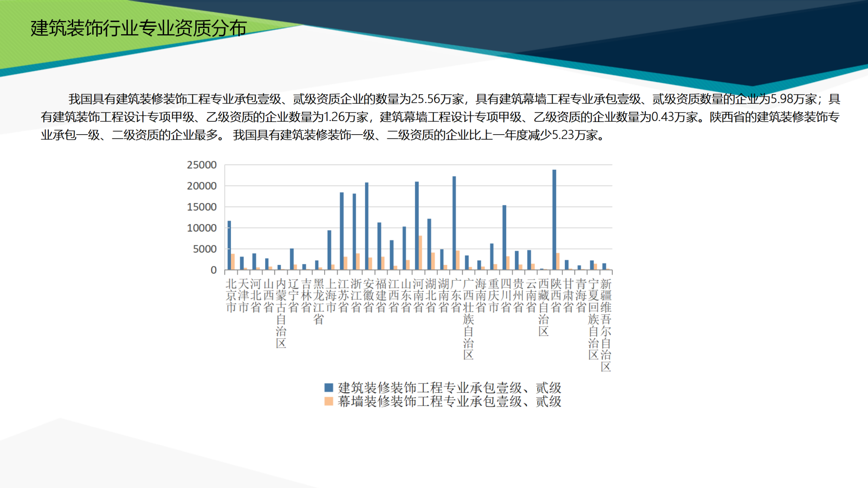Click the 新疆维吾尔自治区 axis label

point(606,325)
